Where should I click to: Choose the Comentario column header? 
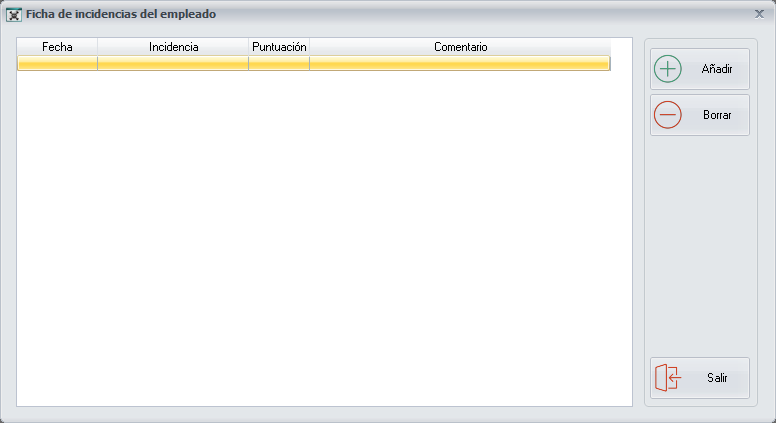coord(460,47)
